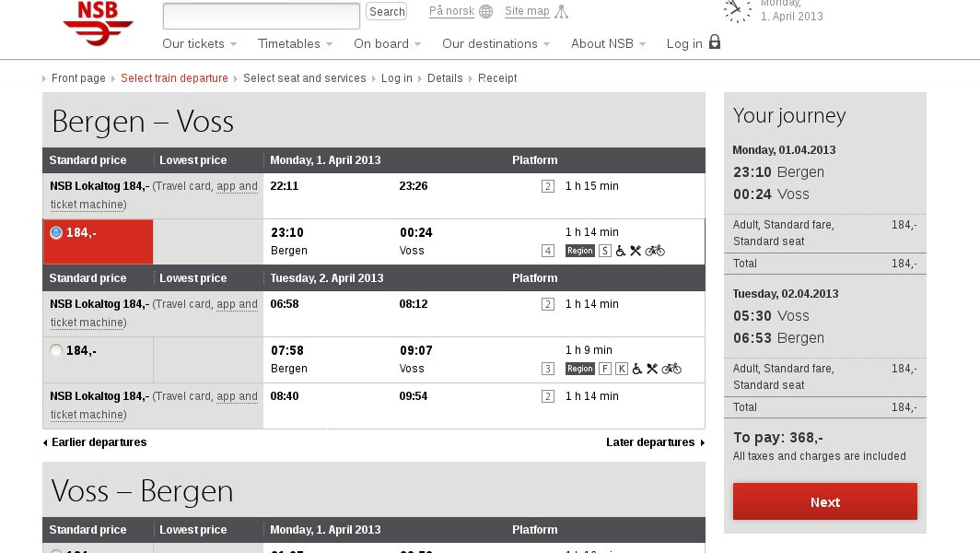The width and height of the screenshot is (980, 553).
Task: Select the 07:58 departure radio button for 184,-
Action: [56, 350]
